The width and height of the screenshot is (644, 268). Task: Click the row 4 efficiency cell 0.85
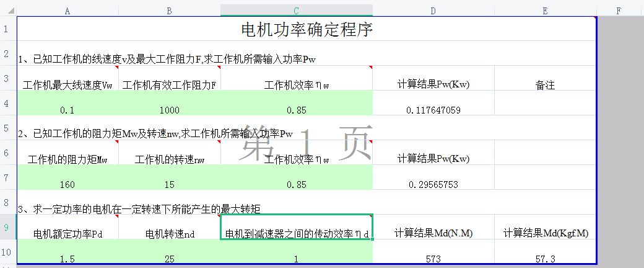point(297,103)
